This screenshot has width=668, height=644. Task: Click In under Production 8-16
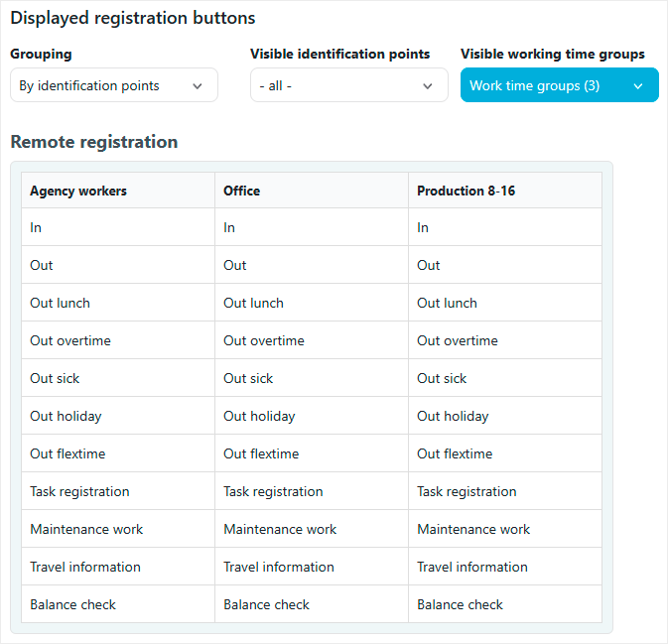(x=423, y=227)
